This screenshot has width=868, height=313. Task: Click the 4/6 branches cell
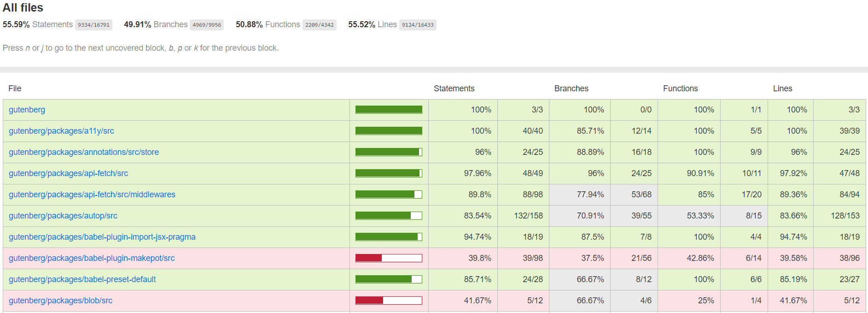(x=634, y=301)
